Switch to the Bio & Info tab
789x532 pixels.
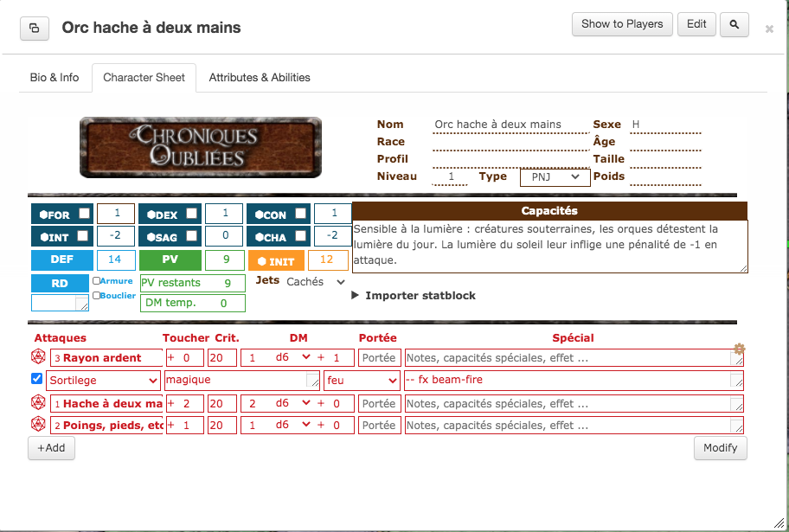click(55, 78)
